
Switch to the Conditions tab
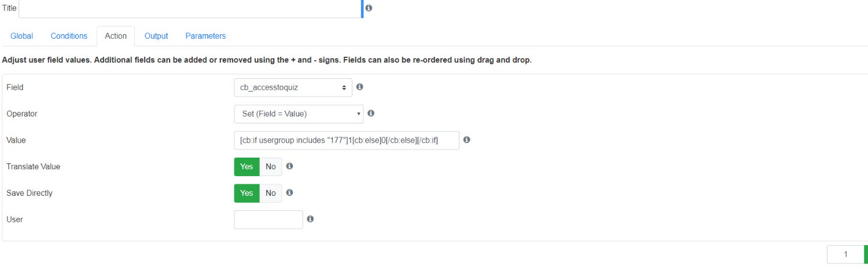[69, 36]
